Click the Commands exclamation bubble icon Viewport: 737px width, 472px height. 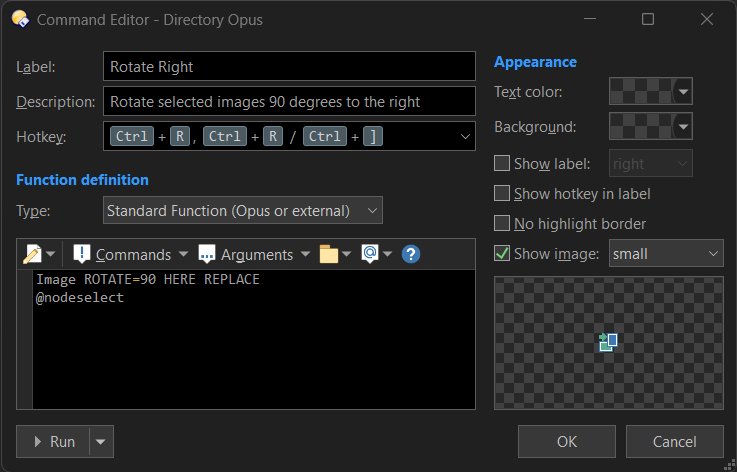click(x=82, y=254)
